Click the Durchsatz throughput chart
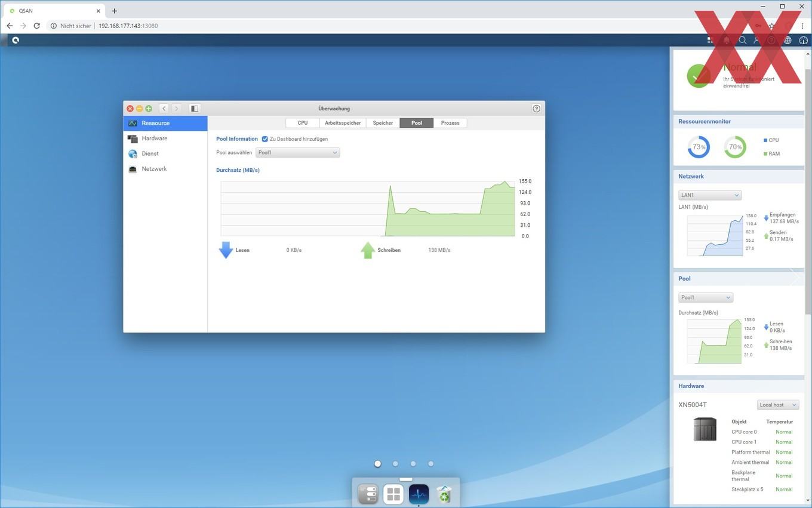Screen dimensions: 812x508 pos(368,209)
